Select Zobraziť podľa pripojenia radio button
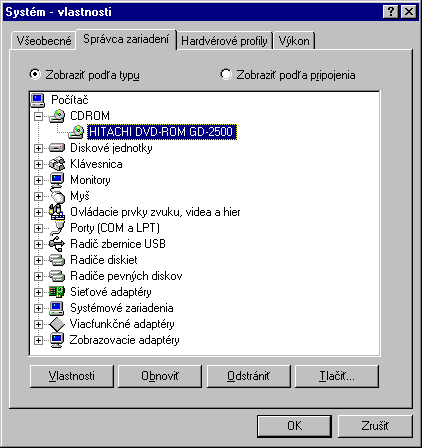This screenshot has width=422, height=448. coord(226,74)
